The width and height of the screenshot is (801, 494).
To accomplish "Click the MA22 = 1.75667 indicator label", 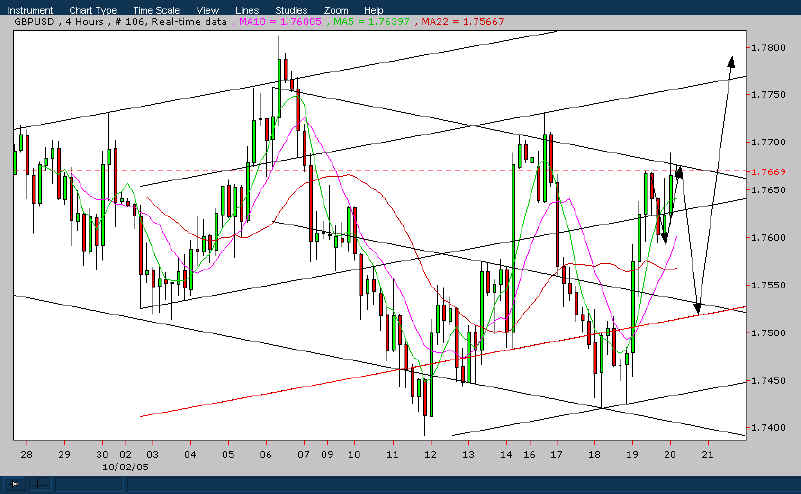I will (x=463, y=21).
